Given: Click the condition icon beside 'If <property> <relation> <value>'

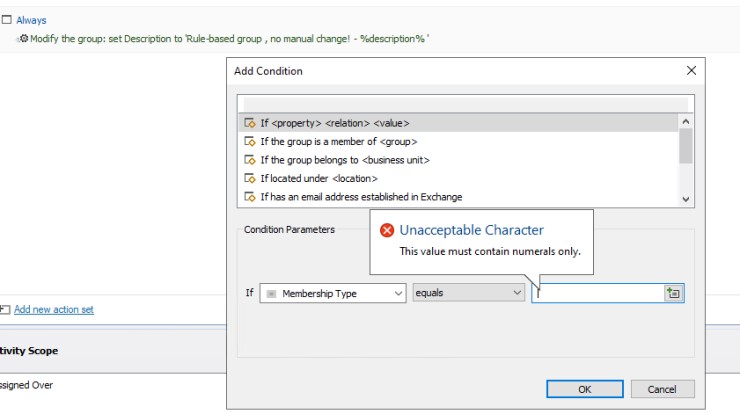Looking at the screenshot, I should tap(250, 123).
